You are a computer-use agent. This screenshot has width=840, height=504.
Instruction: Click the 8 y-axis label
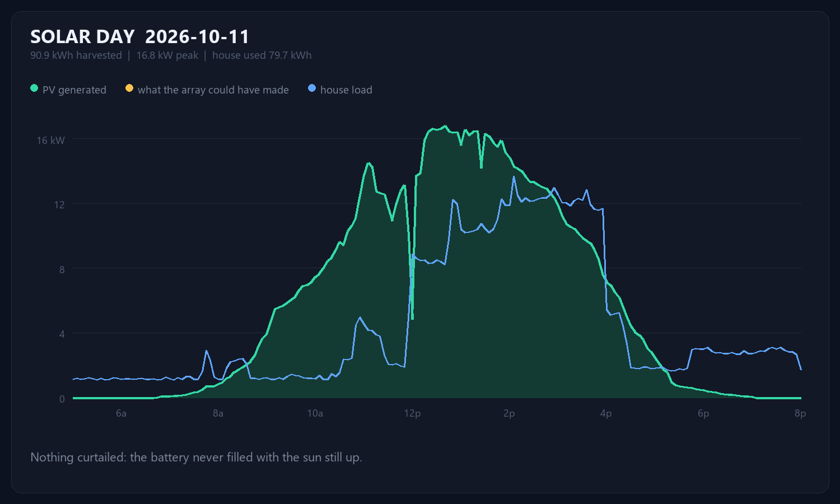(x=62, y=270)
